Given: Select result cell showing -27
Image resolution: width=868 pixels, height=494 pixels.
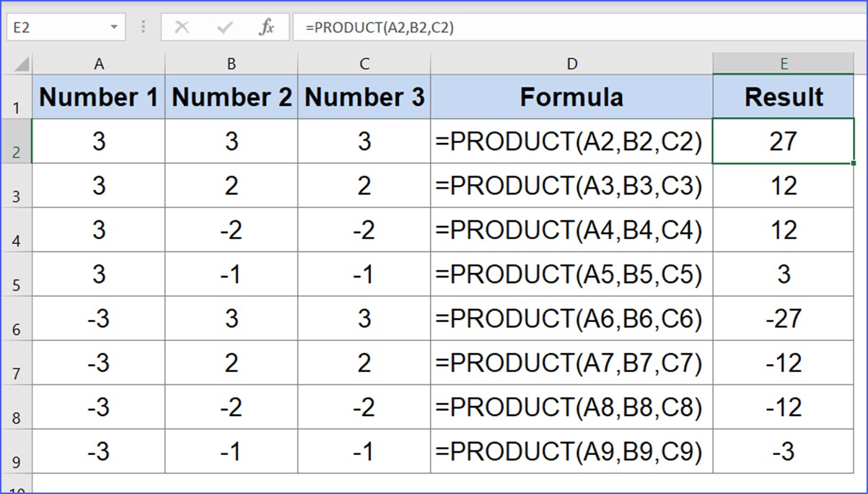Looking at the screenshot, I should 783,318.
